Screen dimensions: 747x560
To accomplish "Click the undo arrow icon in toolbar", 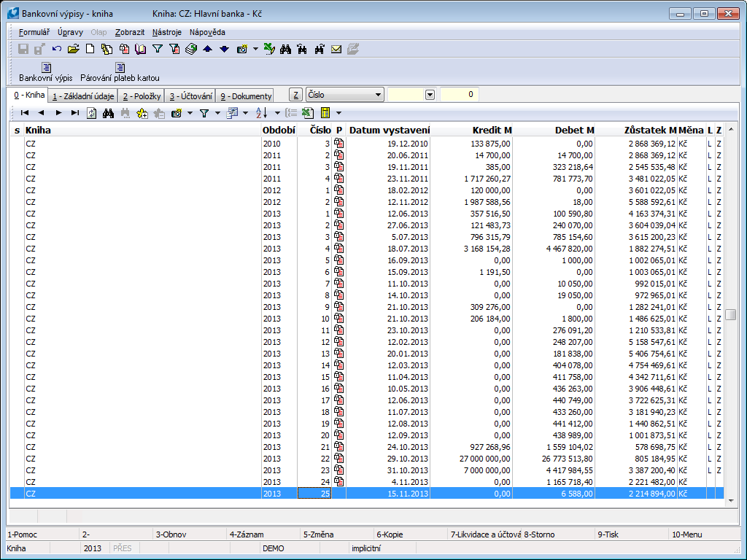I will (x=57, y=49).
